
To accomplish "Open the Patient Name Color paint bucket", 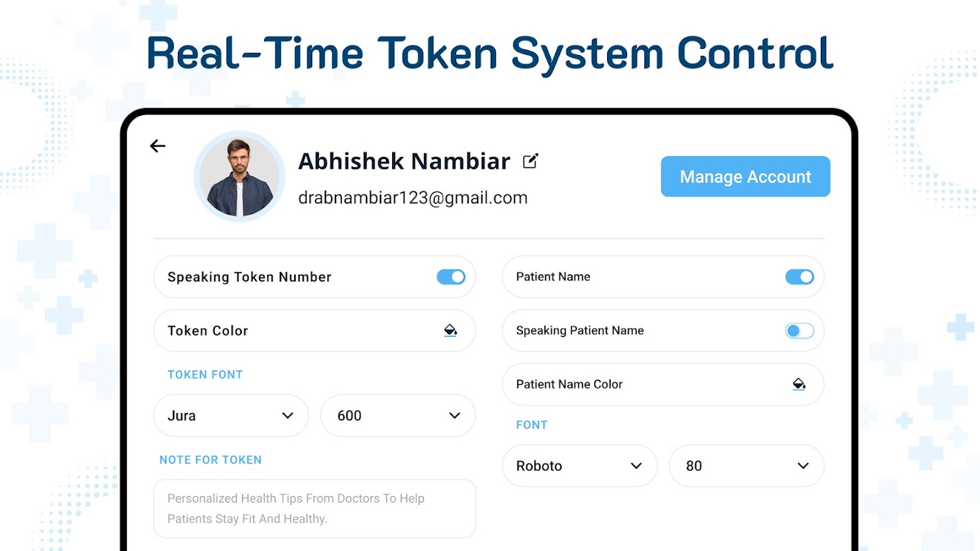I will point(799,384).
